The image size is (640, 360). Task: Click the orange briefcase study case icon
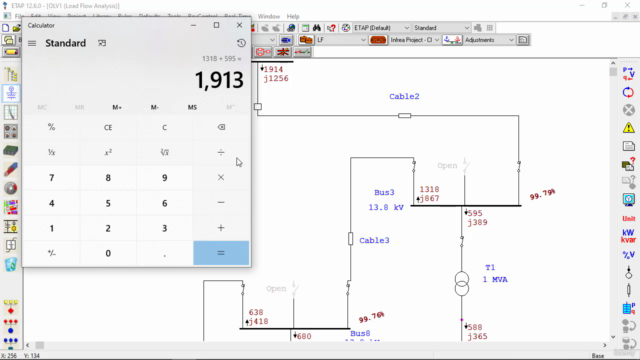tap(306, 40)
